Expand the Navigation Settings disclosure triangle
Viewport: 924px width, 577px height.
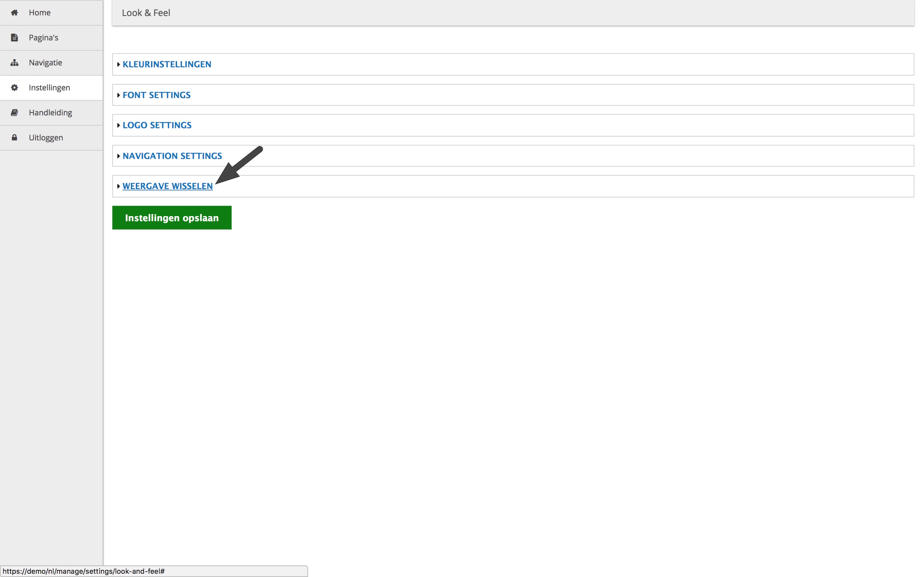[118, 156]
